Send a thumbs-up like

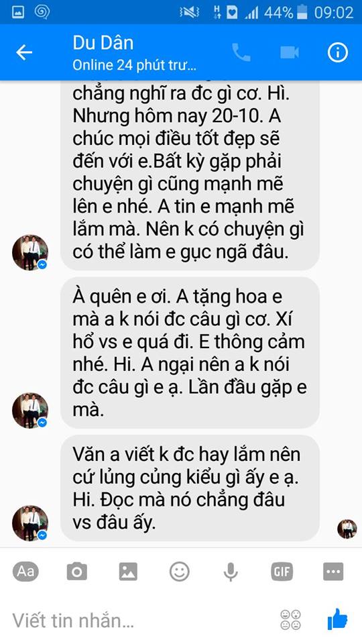[337, 619]
